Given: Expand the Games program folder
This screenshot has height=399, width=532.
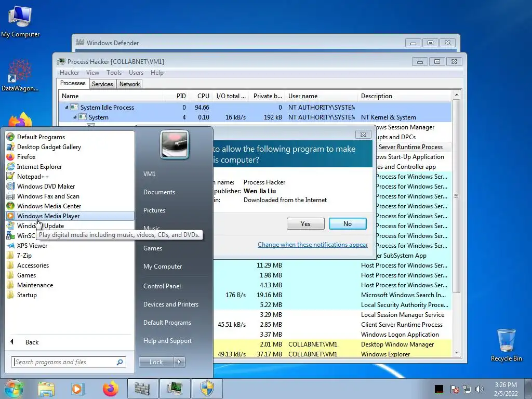Looking at the screenshot, I should (26, 275).
